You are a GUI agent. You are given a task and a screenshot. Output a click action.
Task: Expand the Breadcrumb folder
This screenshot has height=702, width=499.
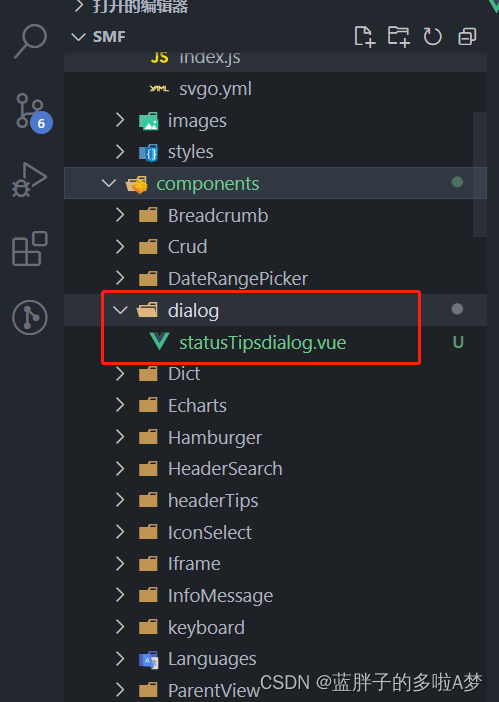[120, 215]
